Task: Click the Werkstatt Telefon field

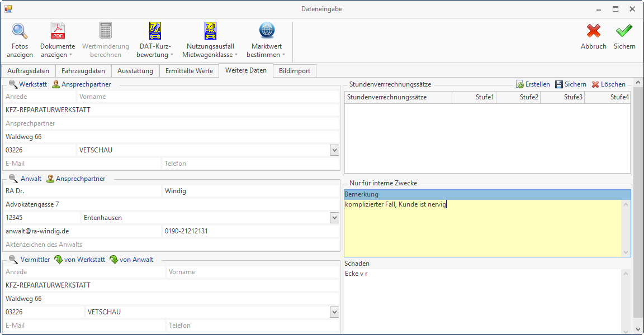Action: point(250,164)
